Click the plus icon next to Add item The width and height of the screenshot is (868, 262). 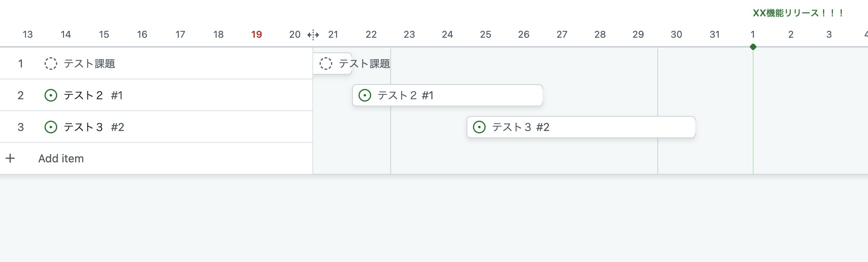click(10, 158)
